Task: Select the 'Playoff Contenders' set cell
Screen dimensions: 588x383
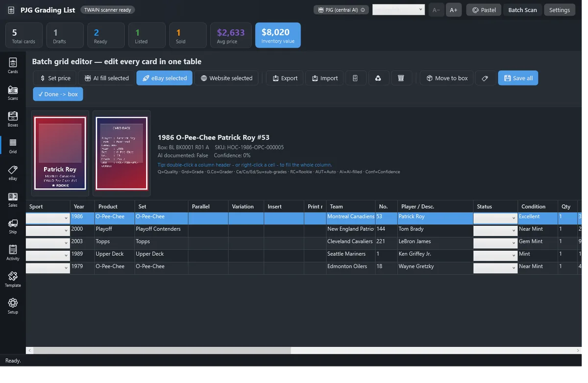Action: (x=161, y=231)
